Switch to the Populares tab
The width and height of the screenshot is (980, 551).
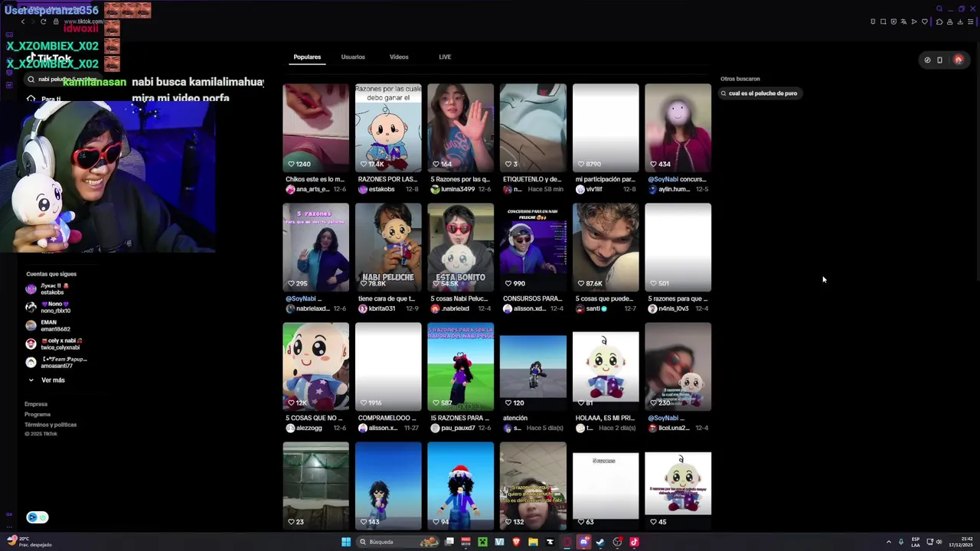[x=307, y=57]
